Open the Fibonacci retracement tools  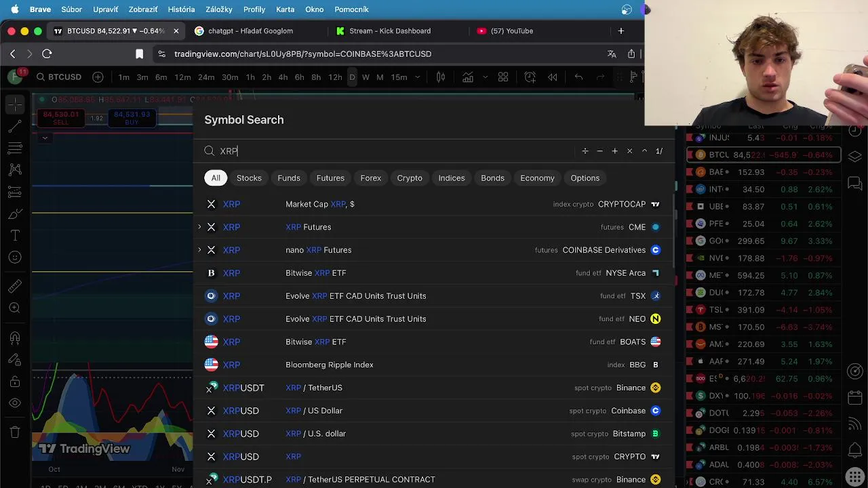15,148
